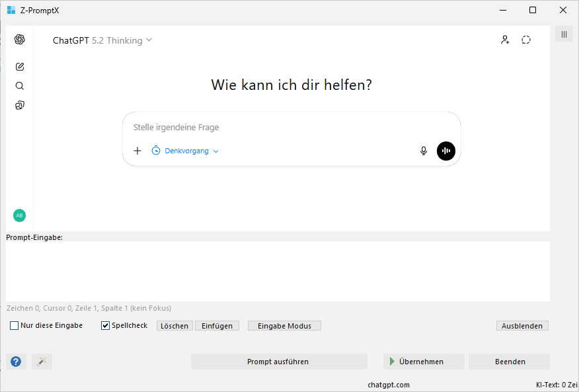579x392 pixels.
Task: Click the ChatGPT logo in sidebar
Action: click(x=20, y=40)
